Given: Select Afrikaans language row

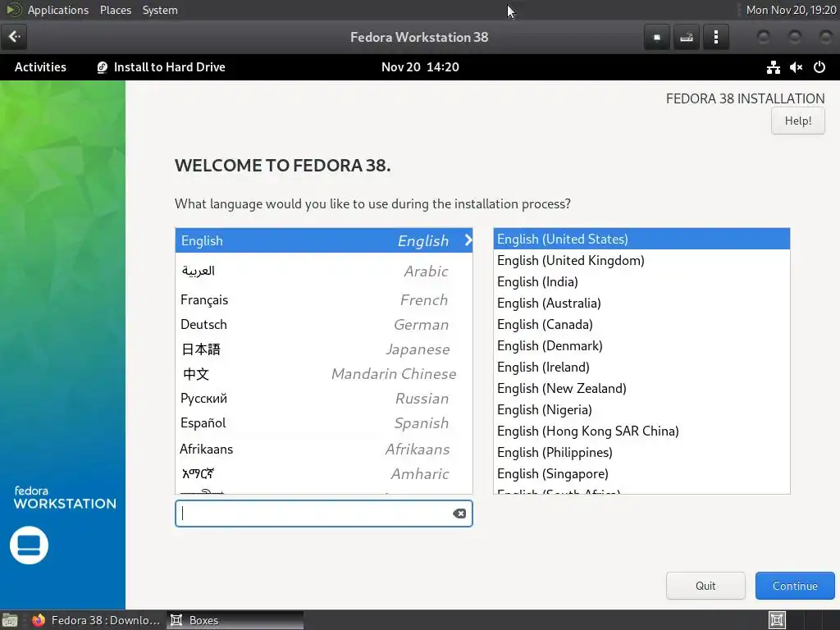Looking at the screenshot, I should pyautogui.click(x=323, y=449).
